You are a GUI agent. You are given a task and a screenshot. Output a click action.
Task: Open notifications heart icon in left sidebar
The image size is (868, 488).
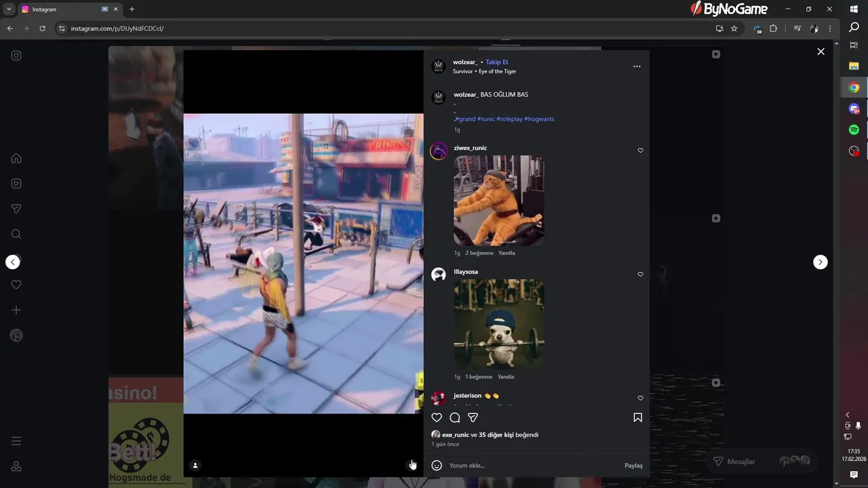coord(16,285)
